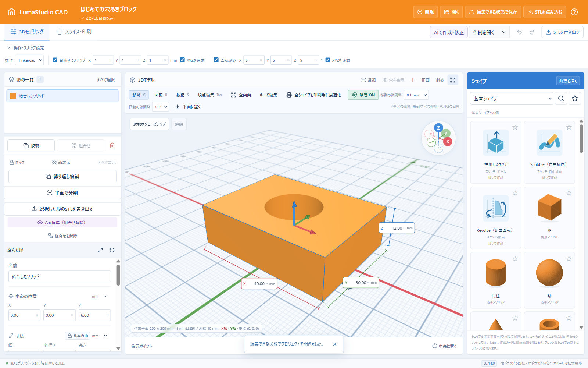This screenshot has width=588, height=368.
Task: Open the 作例を開く dropdown
Action: 489,32
